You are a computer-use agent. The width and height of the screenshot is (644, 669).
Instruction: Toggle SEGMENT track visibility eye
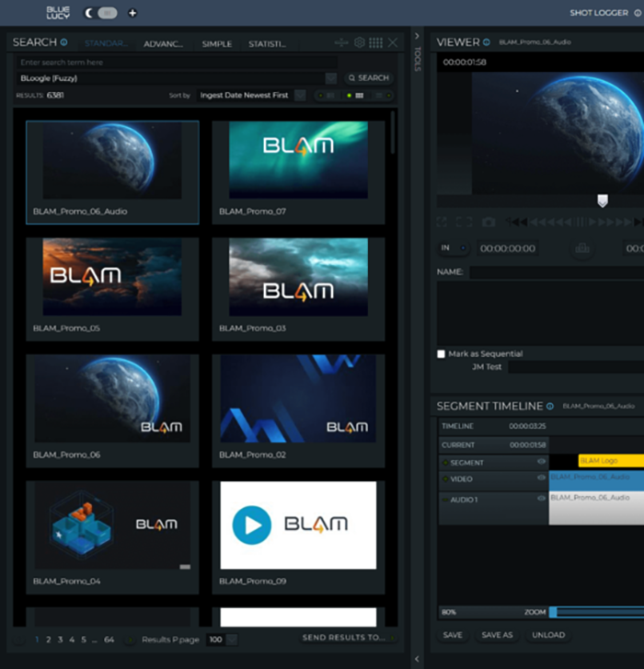(541, 462)
